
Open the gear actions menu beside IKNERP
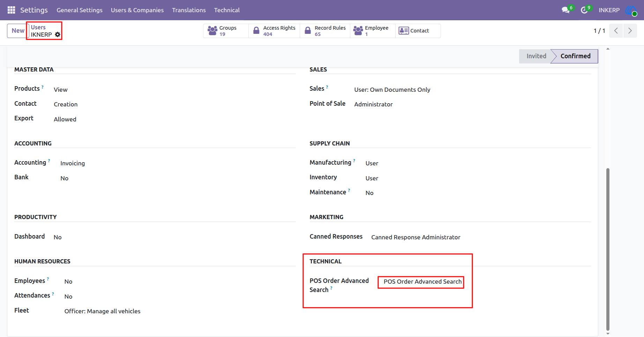tap(58, 35)
